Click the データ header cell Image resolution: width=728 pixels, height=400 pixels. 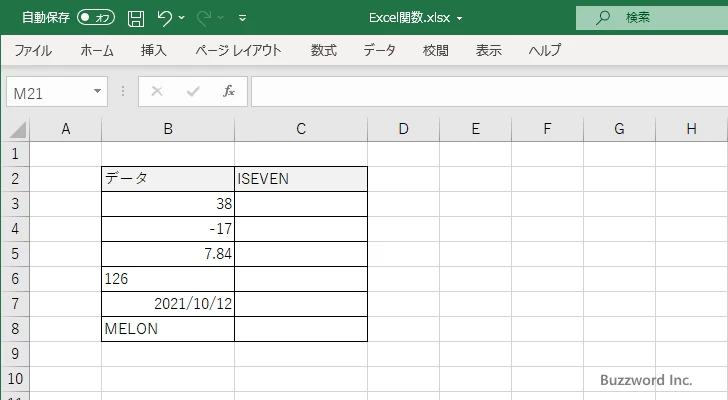click(168, 179)
